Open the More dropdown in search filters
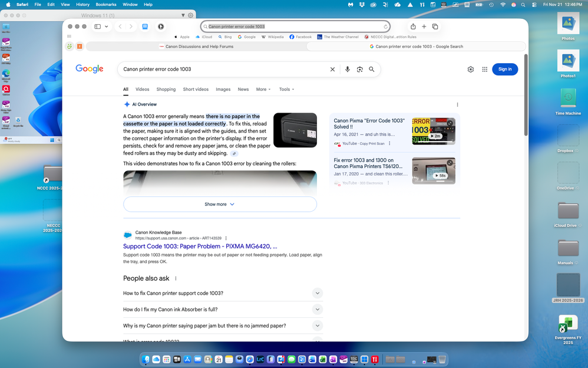The width and height of the screenshot is (588, 368). [263, 90]
